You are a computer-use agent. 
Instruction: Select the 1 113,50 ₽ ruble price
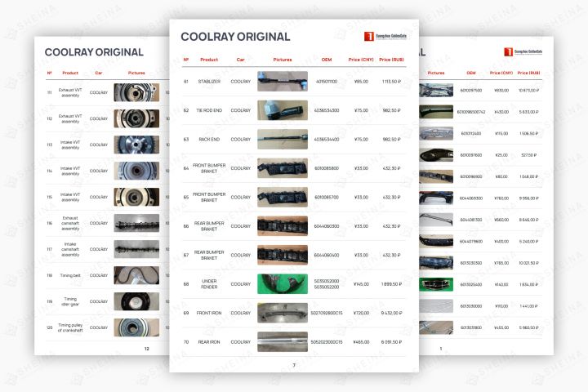click(x=391, y=82)
